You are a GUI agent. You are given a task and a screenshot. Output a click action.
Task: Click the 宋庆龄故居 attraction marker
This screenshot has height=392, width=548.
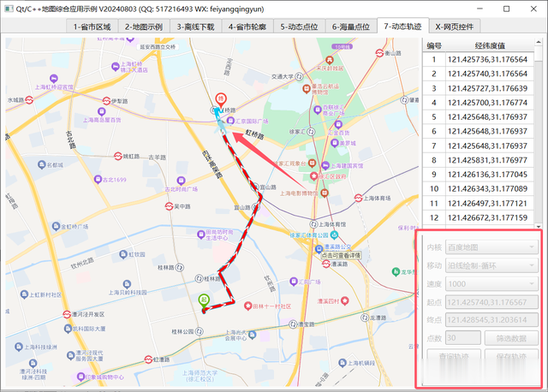[329, 60]
